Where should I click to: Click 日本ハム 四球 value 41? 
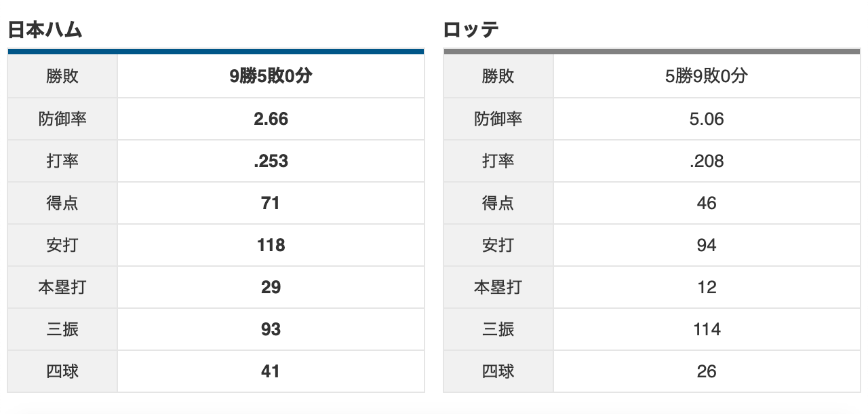(271, 371)
